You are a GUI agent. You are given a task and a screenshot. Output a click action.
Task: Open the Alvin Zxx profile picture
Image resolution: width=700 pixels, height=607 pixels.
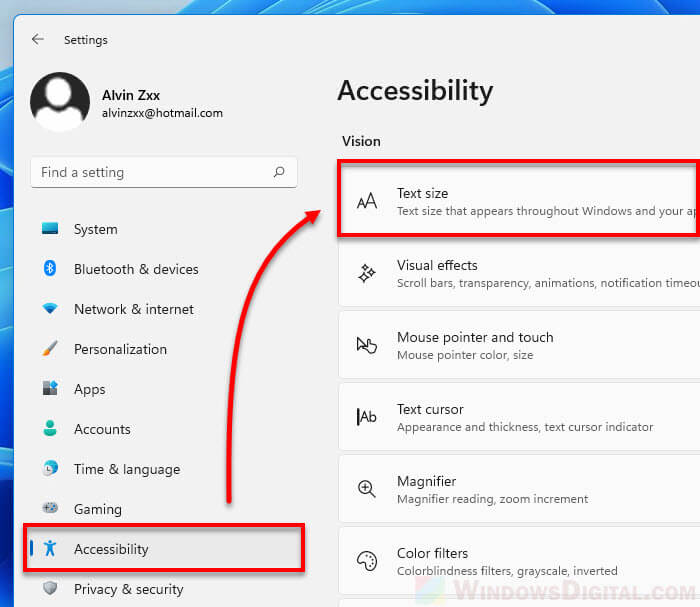tap(60, 102)
